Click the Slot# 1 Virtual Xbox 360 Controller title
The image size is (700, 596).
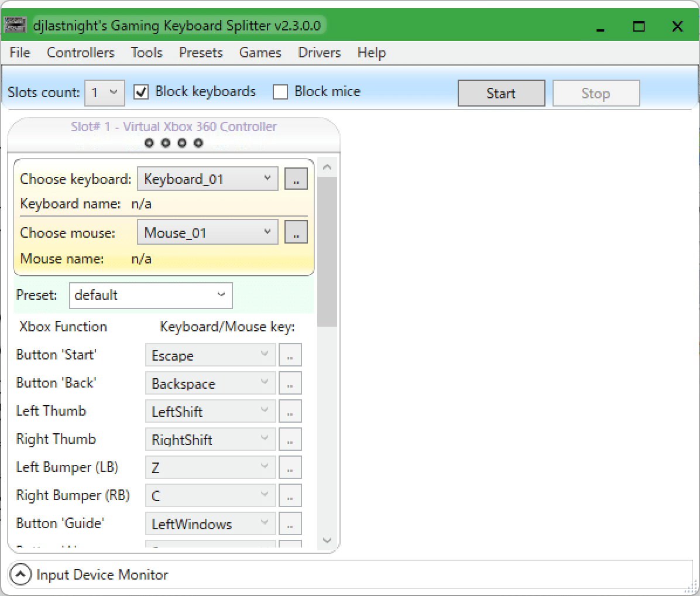174,126
